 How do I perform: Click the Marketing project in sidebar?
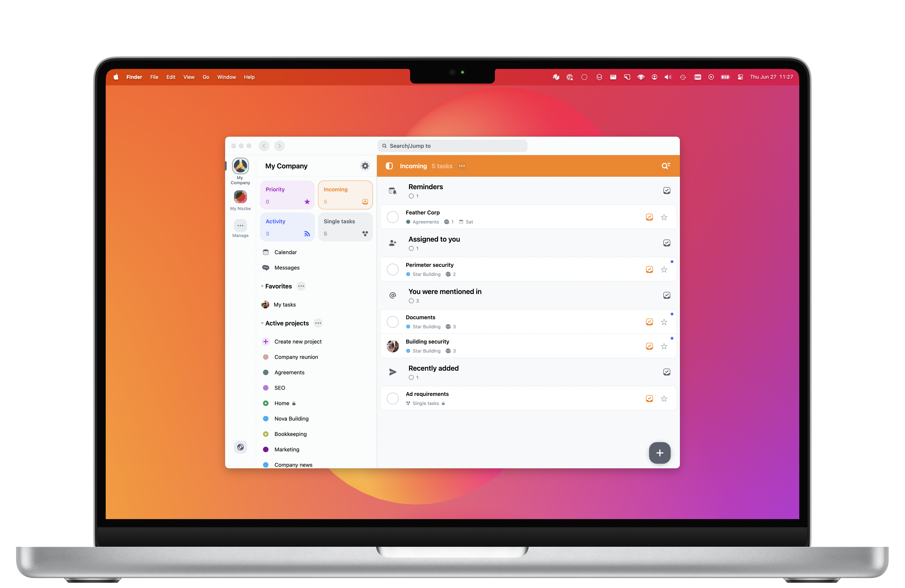click(x=286, y=449)
